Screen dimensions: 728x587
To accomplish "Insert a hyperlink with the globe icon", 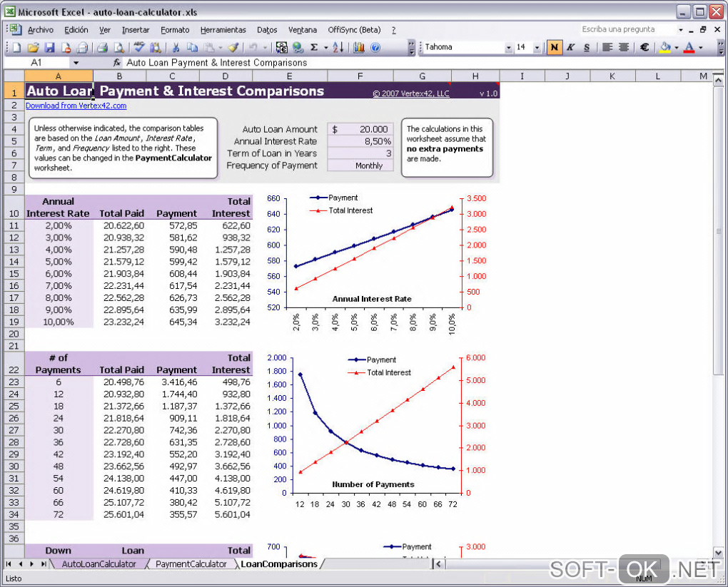I will click(298, 47).
